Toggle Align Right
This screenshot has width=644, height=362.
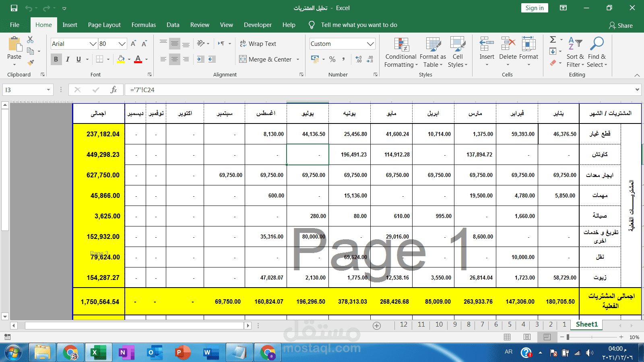(186, 59)
